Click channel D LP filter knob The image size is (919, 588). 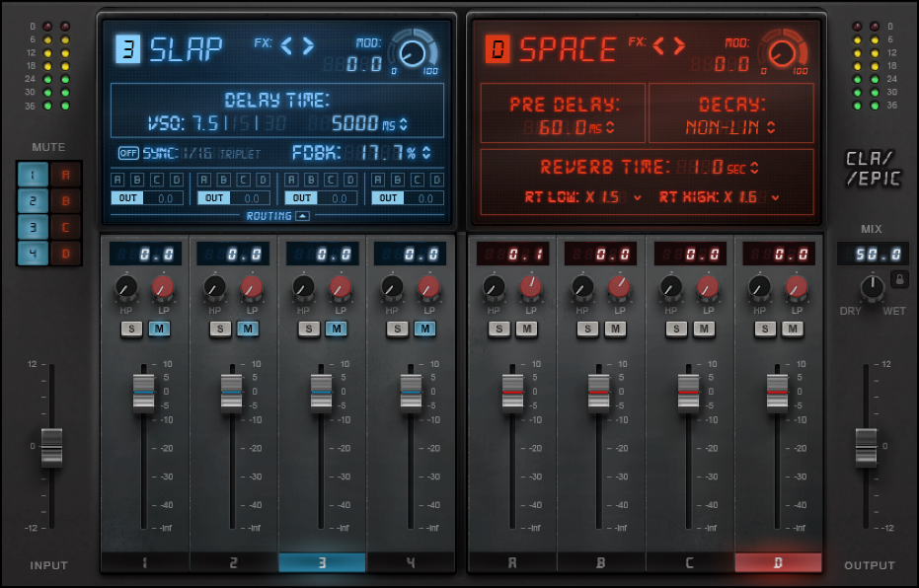796,287
